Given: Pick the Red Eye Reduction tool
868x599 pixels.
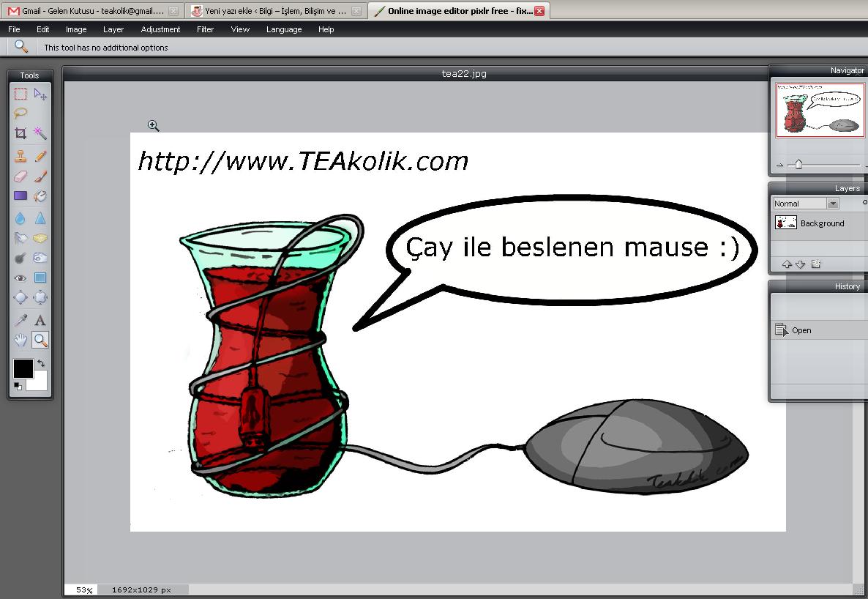Looking at the screenshot, I should click(x=20, y=278).
